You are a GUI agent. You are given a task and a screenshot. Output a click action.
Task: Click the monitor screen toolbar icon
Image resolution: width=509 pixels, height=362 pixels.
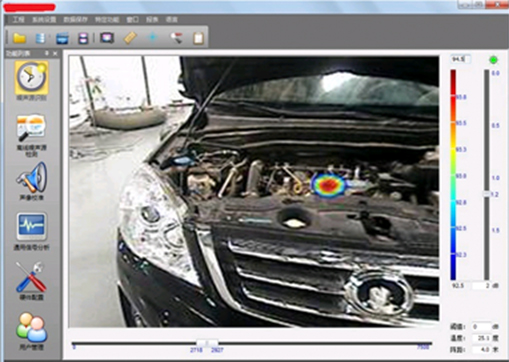(107, 38)
